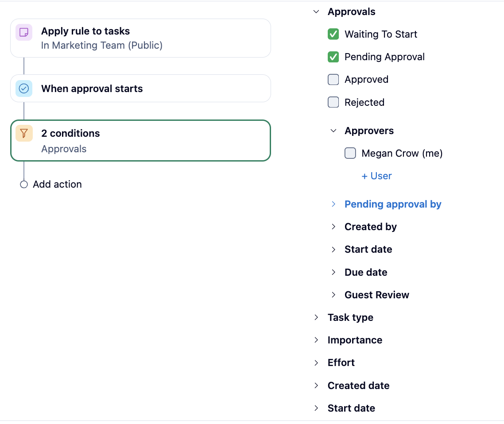Image resolution: width=504 pixels, height=424 pixels.
Task: Collapse the Approvals section chevron
Action: pos(316,12)
